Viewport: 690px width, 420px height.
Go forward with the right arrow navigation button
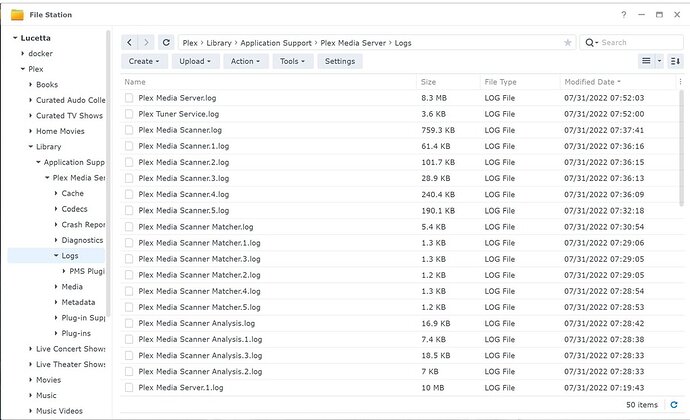coord(146,43)
